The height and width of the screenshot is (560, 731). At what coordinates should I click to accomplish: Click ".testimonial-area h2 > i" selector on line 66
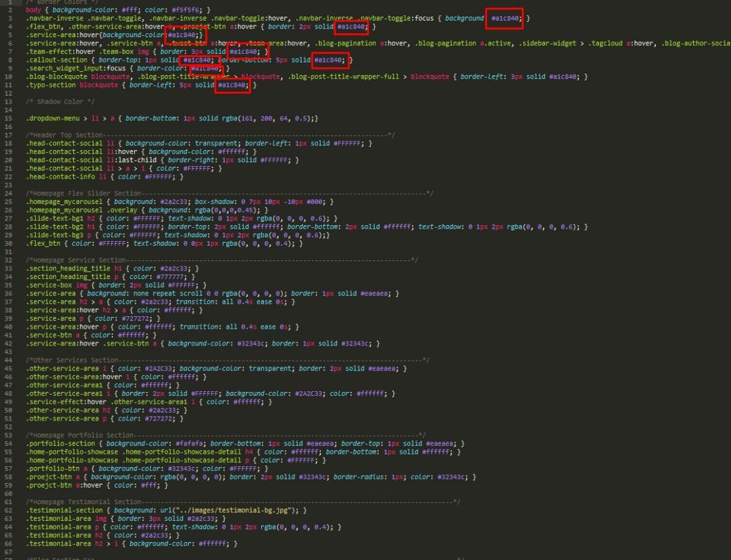[72, 545]
